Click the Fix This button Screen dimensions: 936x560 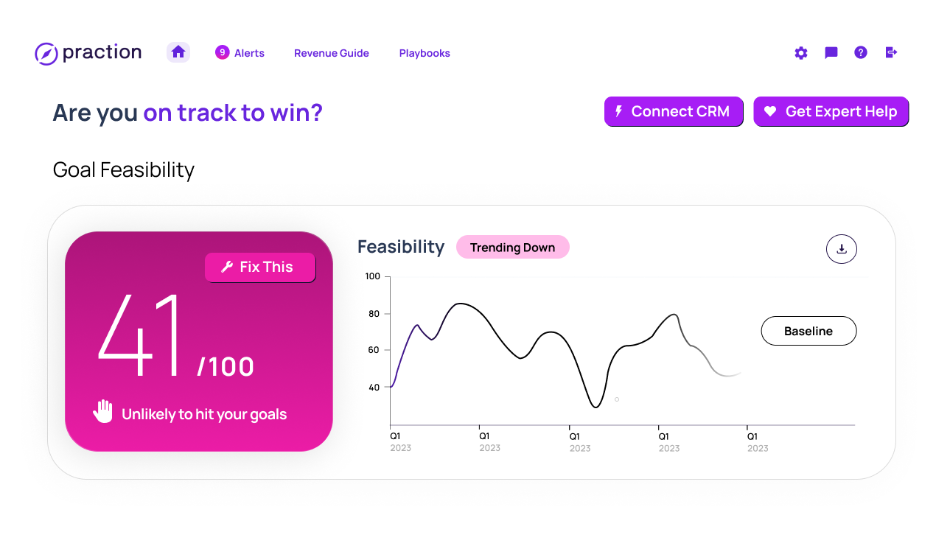pyautogui.click(x=260, y=267)
